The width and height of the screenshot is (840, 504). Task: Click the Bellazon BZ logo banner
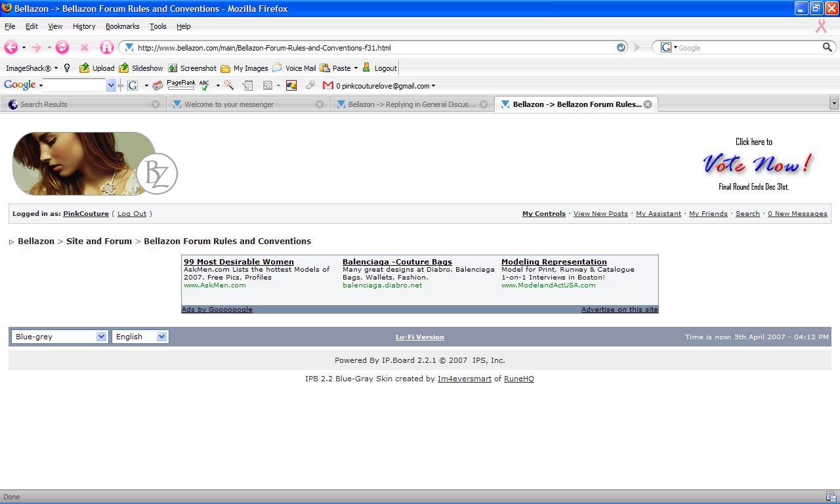click(x=95, y=164)
